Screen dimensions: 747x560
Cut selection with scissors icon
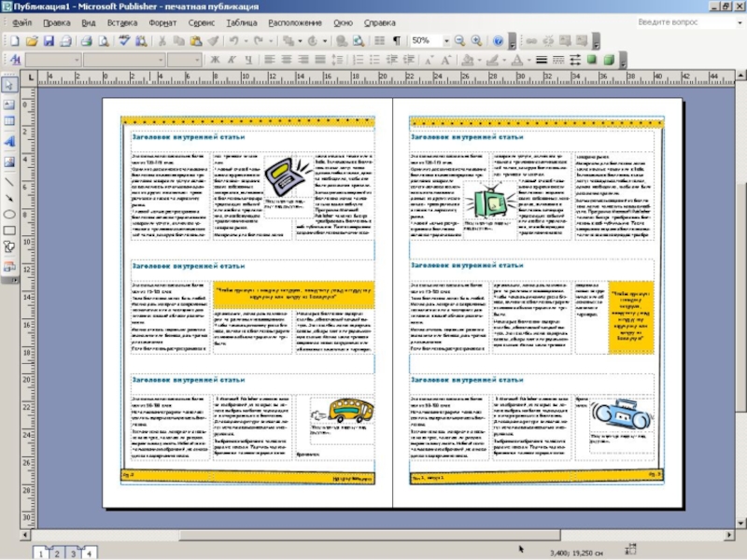[162, 41]
